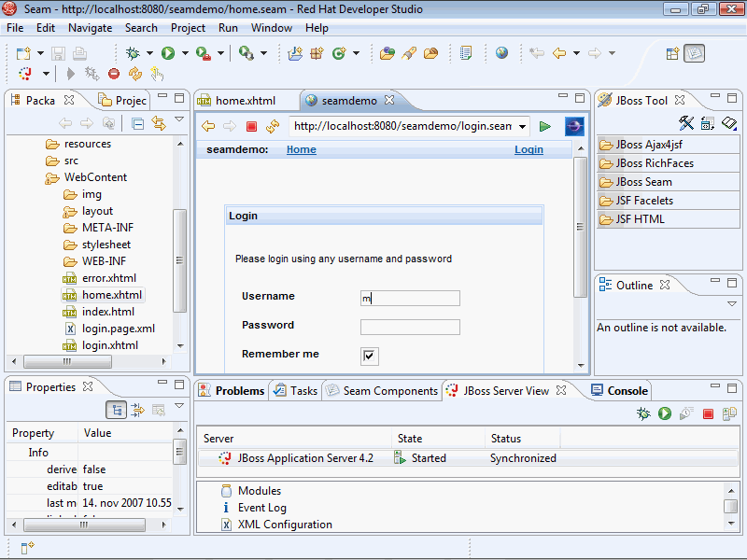
Task: Click the Print icon in the main toolbar
Action: (x=79, y=53)
